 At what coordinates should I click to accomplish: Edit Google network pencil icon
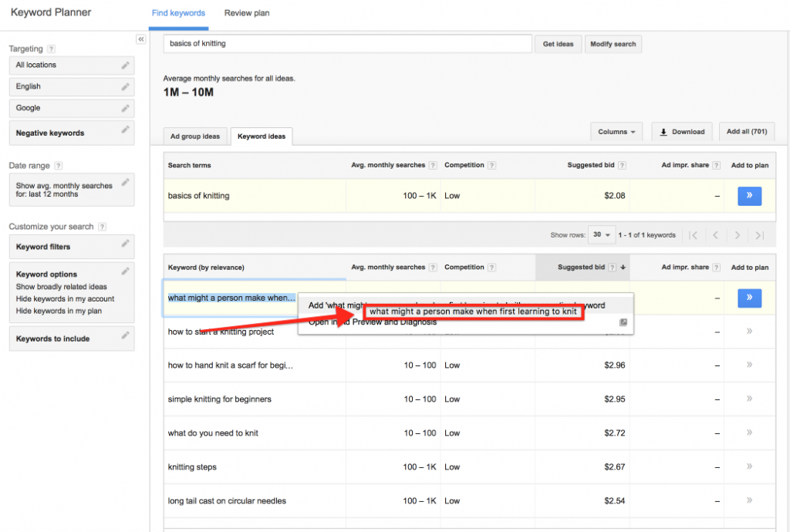(125, 108)
